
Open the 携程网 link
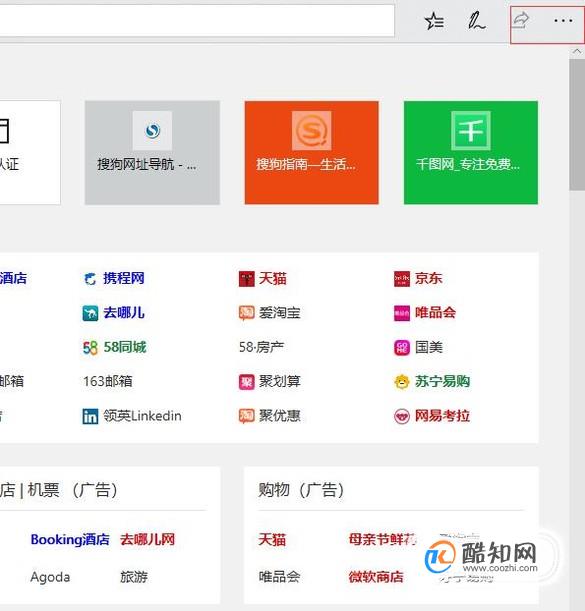tap(124, 279)
